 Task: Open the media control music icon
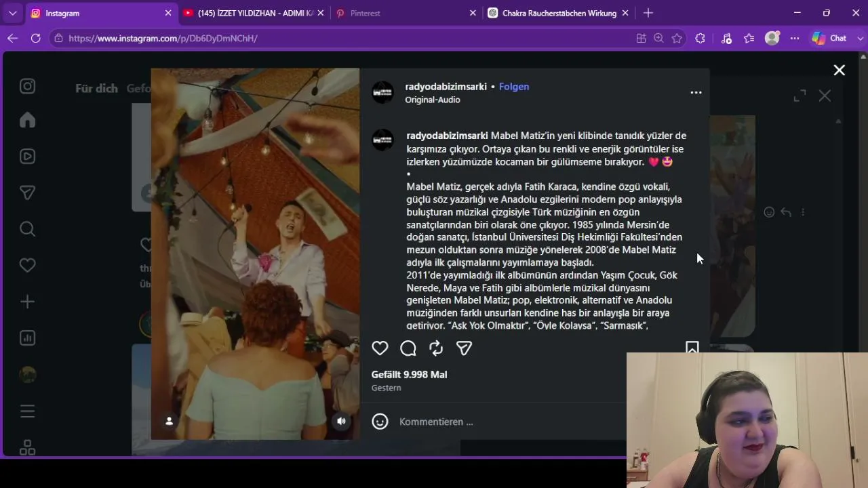click(x=726, y=39)
